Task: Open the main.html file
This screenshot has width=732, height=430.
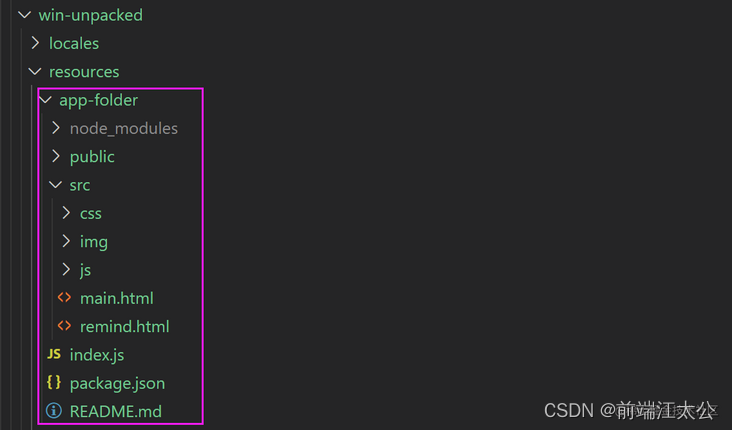Action: click(x=117, y=298)
